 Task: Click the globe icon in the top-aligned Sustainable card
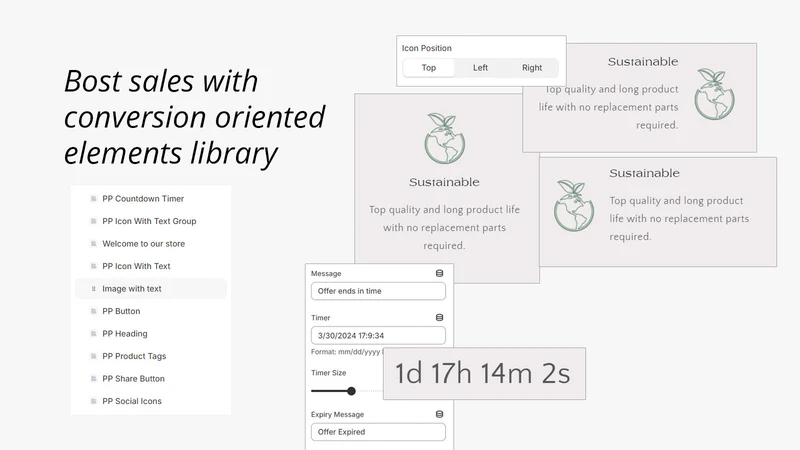(x=445, y=139)
